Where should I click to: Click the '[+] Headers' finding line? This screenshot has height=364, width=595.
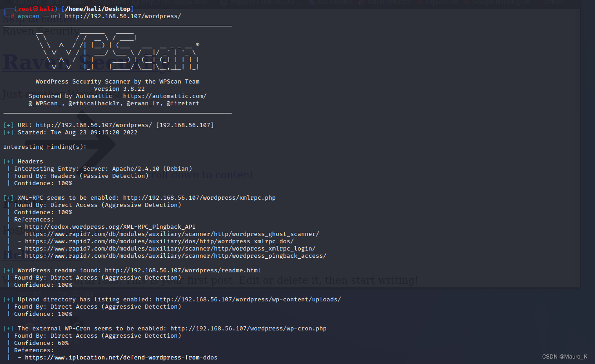[23, 162]
